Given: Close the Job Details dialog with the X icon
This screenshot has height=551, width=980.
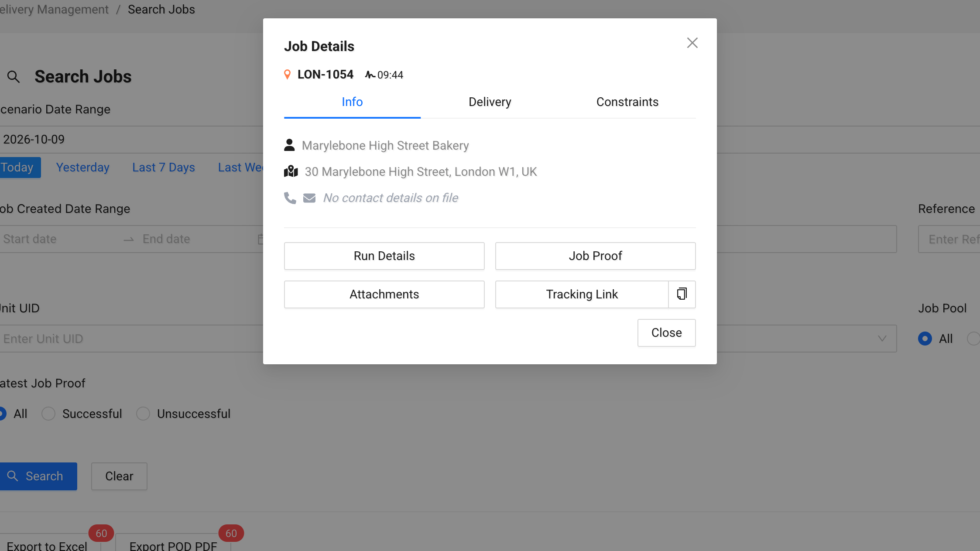Looking at the screenshot, I should (x=692, y=43).
